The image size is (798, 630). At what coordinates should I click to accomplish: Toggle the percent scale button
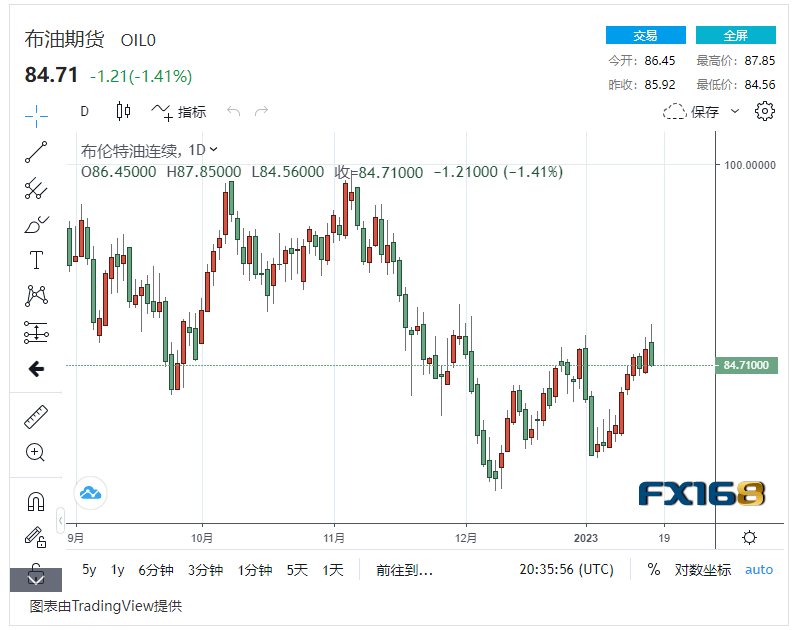tap(654, 570)
